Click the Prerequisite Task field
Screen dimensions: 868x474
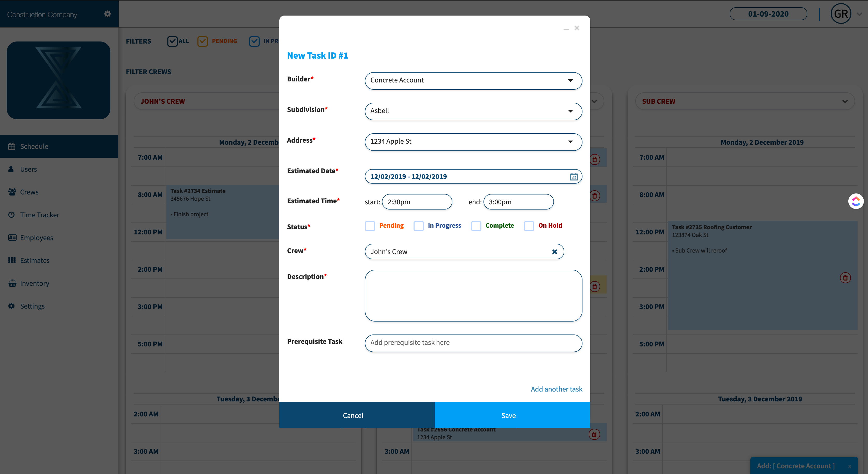pyautogui.click(x=473, y=343)
